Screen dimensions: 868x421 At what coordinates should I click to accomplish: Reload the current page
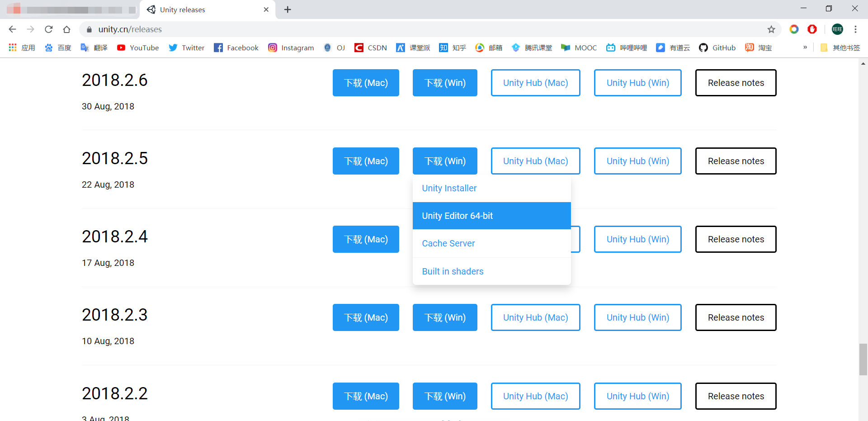coord(48,29)
